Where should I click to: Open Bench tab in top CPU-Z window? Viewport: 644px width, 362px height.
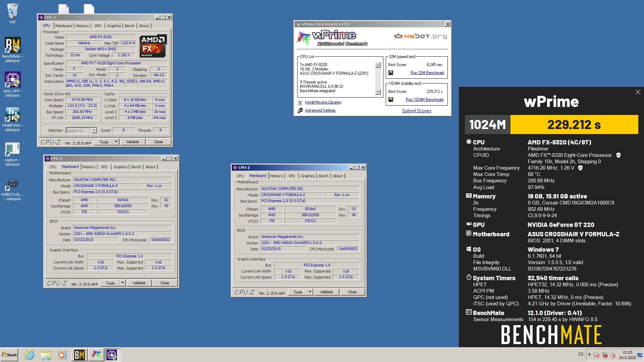click(x=129, y=26)
